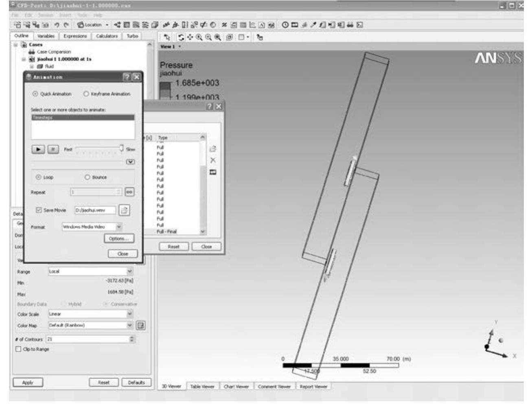Switch to the Variables tab
Screen dimensions: 532x407
(x=46, y=36)
